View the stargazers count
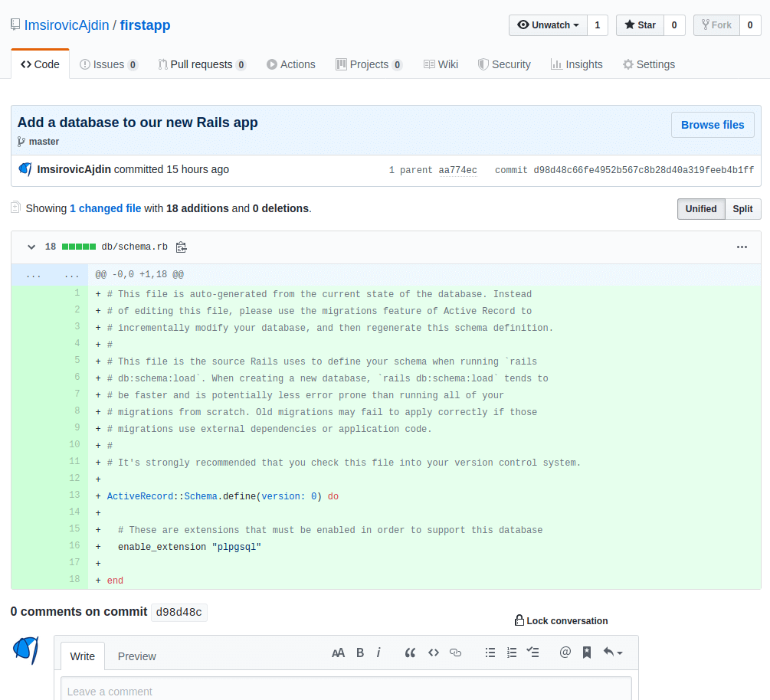 674,25
